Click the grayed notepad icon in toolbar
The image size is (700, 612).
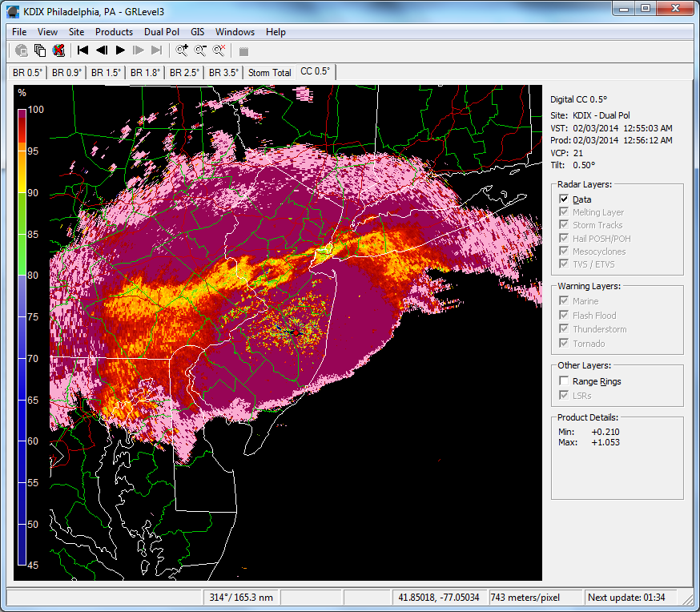(x=243, y=51)
